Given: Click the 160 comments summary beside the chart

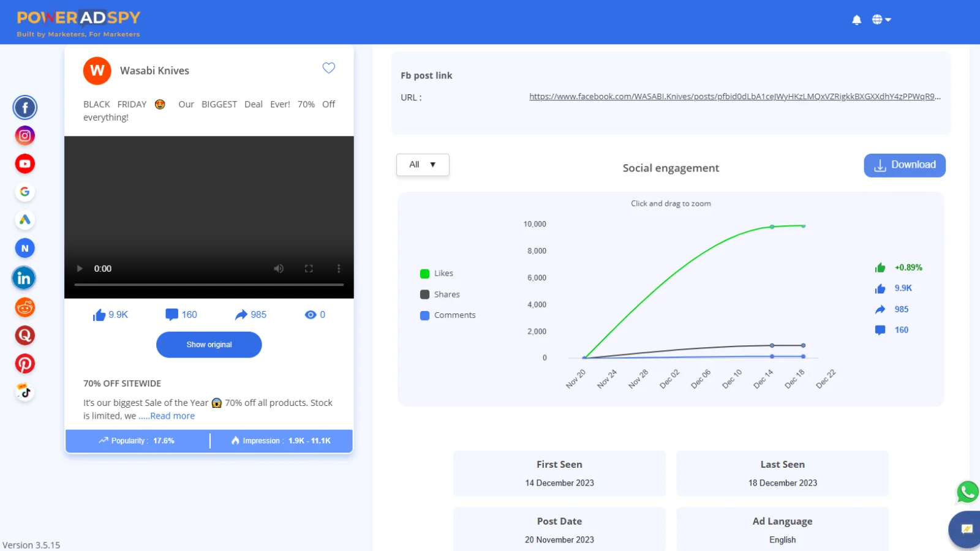Looking at the screenshot, I should pyautogui.click(x=892, y=330).
